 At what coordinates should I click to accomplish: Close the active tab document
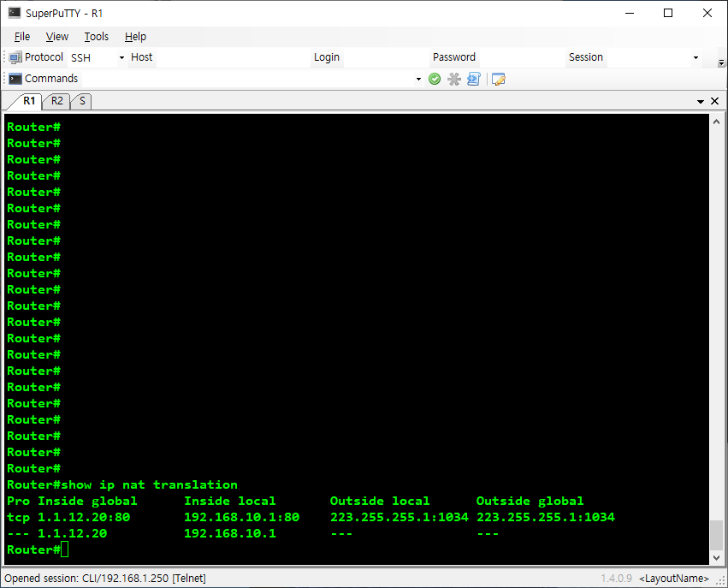coord(715,101)
